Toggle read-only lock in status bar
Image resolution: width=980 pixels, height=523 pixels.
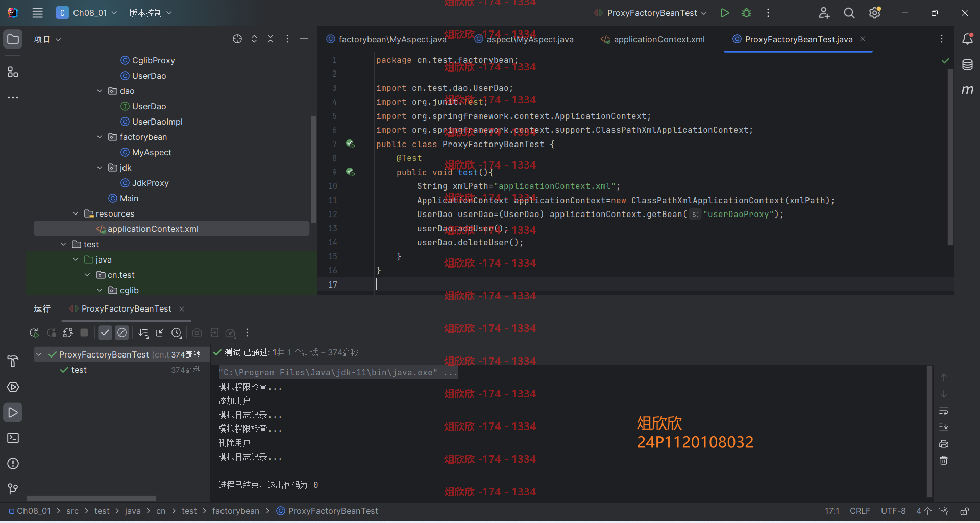coord(964,511)
